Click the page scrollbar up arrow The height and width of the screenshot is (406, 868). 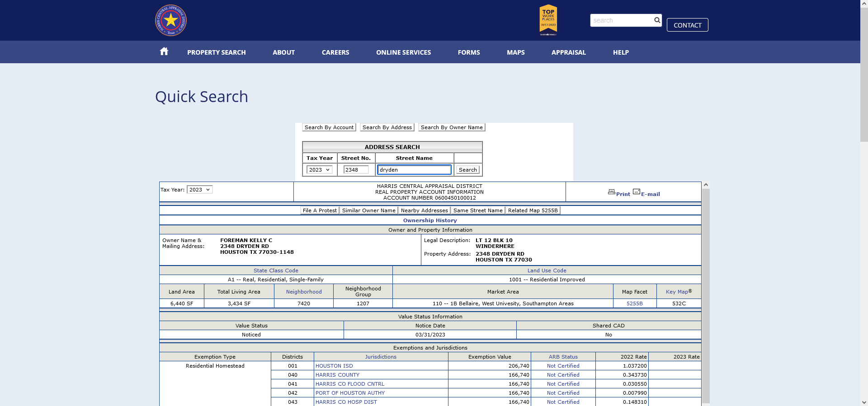pyautogui.click(x=864, y=4)
